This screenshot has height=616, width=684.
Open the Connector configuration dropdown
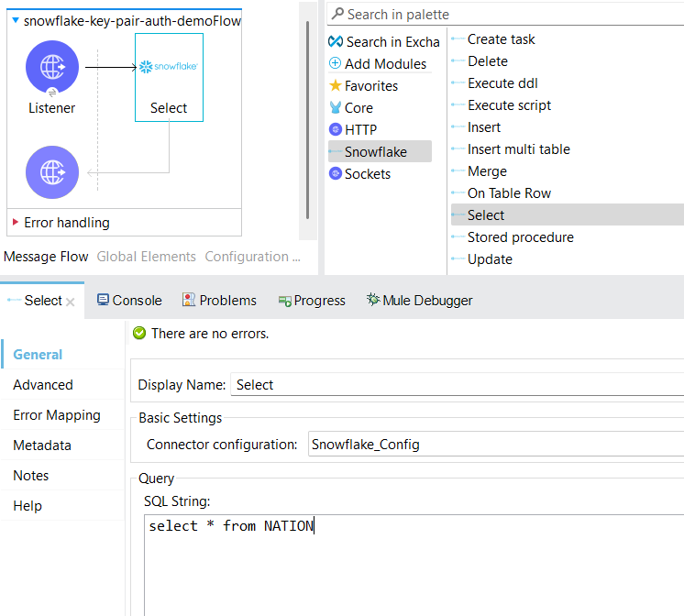coord(495,445)
